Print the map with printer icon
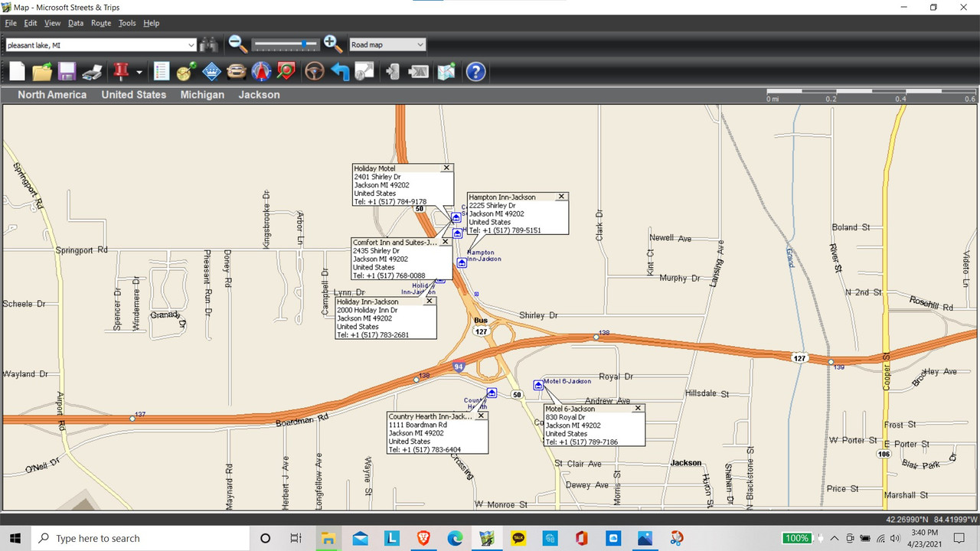This screenshot has width=980, height=551. pos(93,72)
